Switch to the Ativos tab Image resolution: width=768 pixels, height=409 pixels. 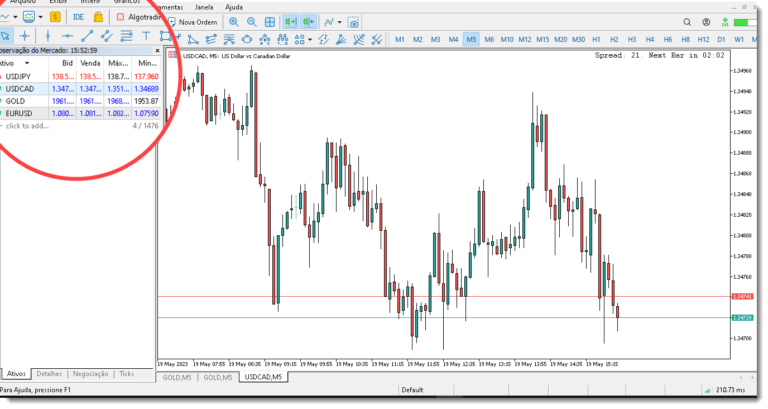click(16, 374)
